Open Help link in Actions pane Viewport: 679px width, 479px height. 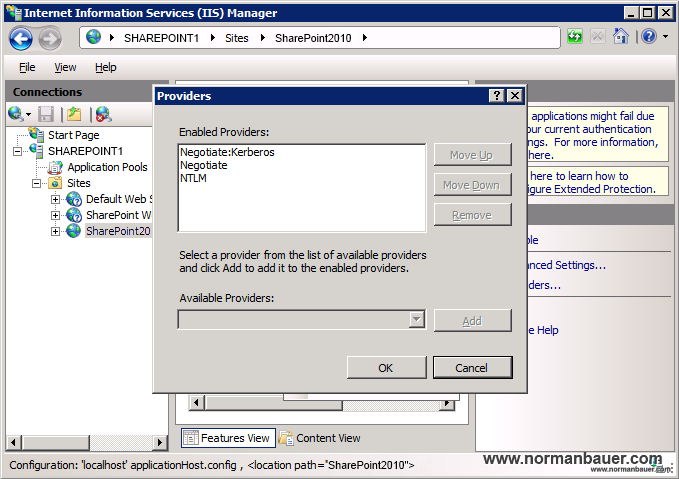[x=543, y=330]
